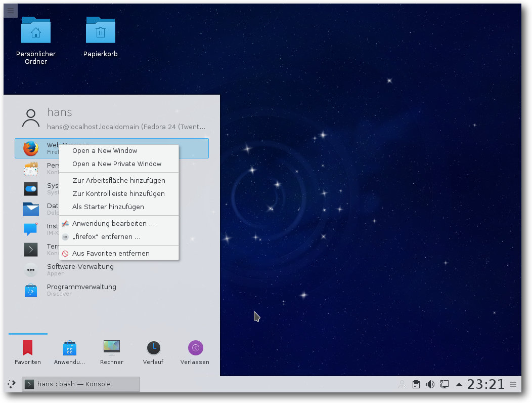Open the Persönlicher Ordner desktop folder
This screenshot has height=403, width=532.
(x=35, y=41)
